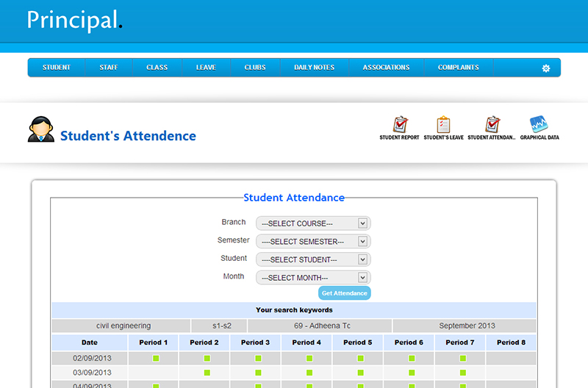This screenshot has height=388, width=588.
Task: Click the student avatar icon
Action: (41, 129)
